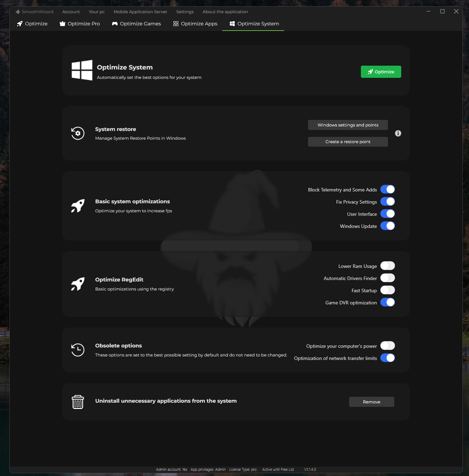
Task: Click the info icon beside restore buttons
Action: pyautogui.click(x=398, y=133)
